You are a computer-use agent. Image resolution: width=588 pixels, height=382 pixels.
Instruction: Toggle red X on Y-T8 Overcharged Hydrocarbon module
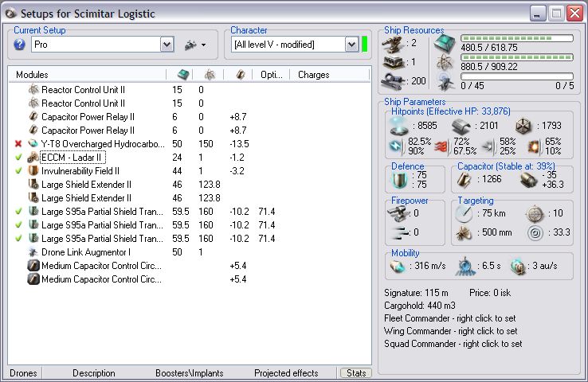point(18,143)
